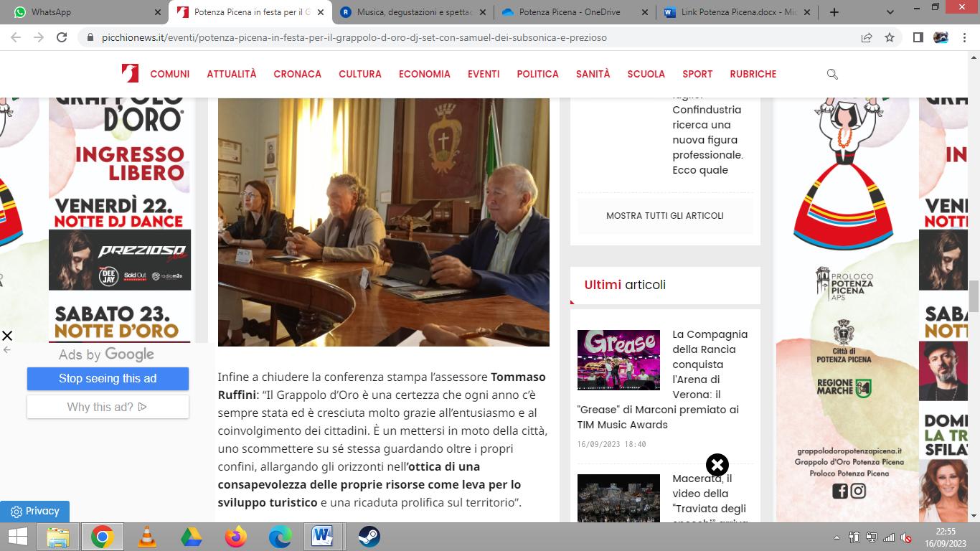The width and height of the screenshot is (980, 551).
Task: Open the RUBRICHE section
Action: tap(753, 74)
